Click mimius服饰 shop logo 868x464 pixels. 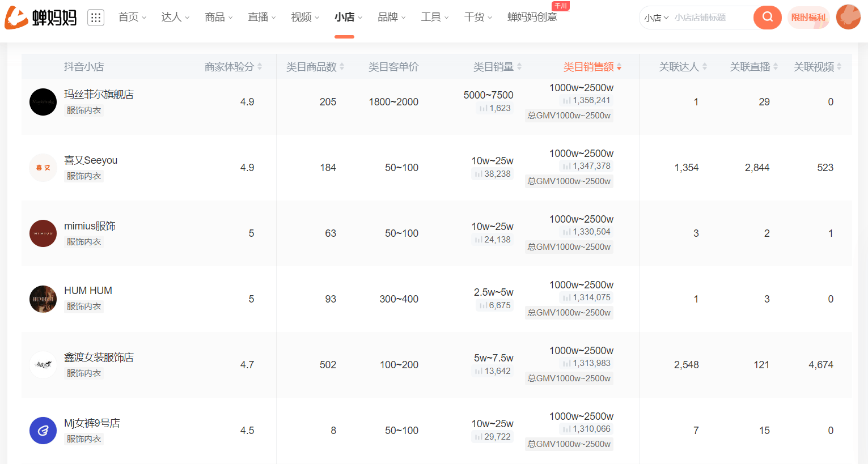tap(43, 233)
